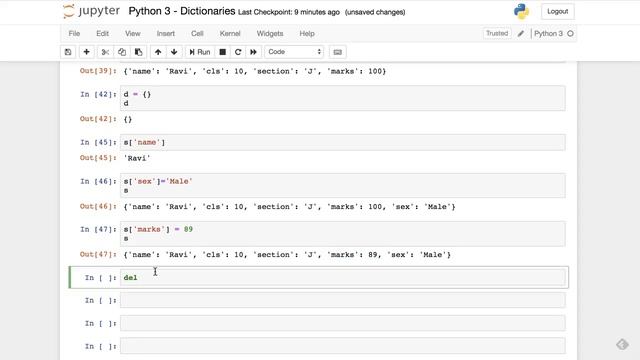The width and height of the screenshot is (640, 360).
Task: Move selected cell up arrow
Action: tap(158, 52)
